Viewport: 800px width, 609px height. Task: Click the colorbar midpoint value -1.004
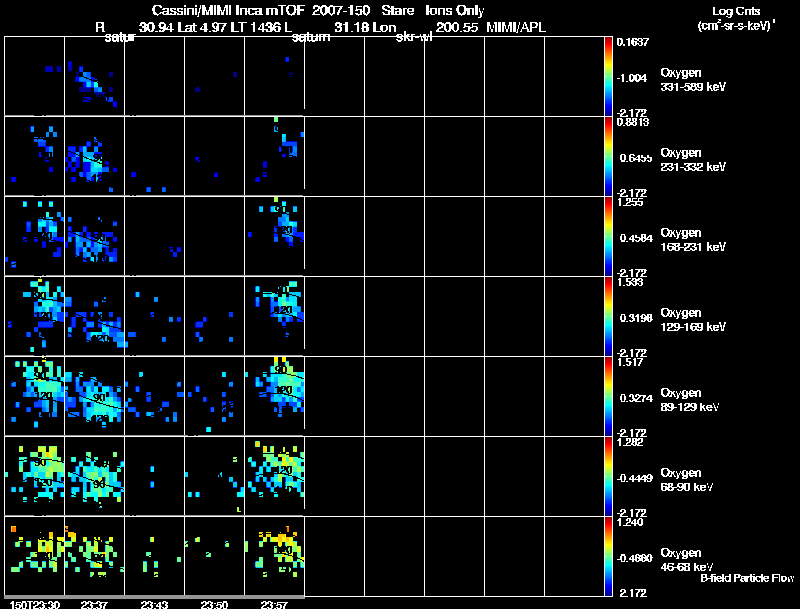click(x=632, y=78)
